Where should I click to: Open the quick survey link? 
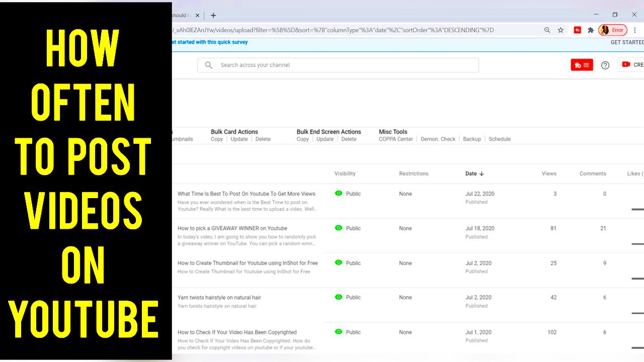click(210, 42)
